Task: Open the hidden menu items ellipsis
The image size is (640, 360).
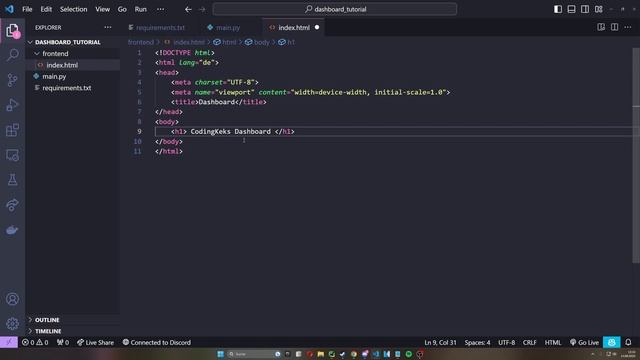Action: (x=160, y=9)
